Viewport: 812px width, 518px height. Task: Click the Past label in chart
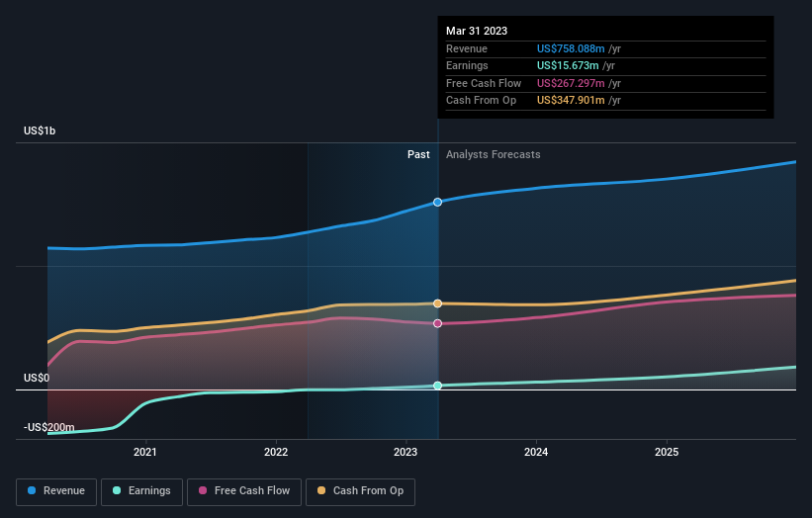click(x=418, y=155)
